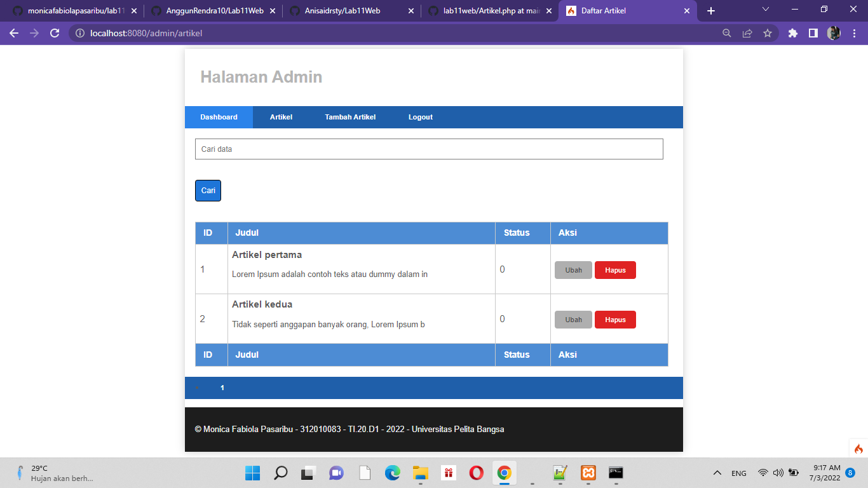Open the Windows Start menu
The width and height of the screenshot is (868, 488).
click(x=253, y=472)
